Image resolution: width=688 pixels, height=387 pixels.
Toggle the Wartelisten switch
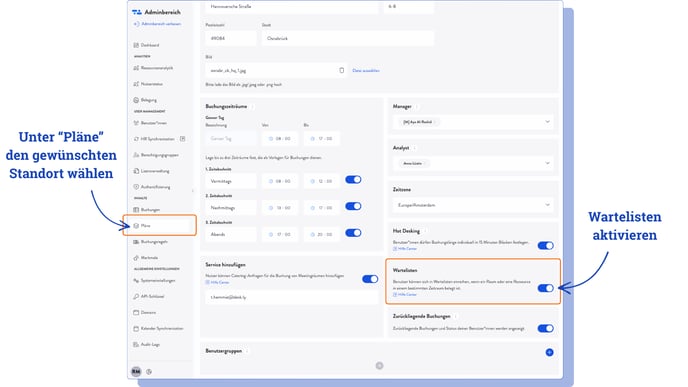point(545,288)
